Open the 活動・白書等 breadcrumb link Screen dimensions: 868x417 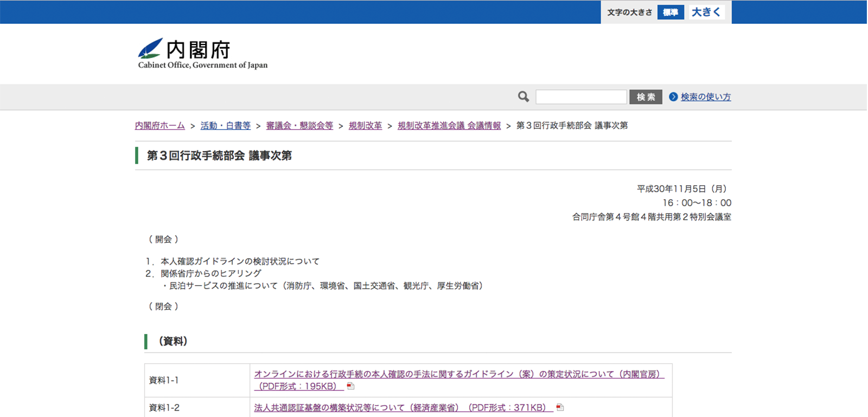point(226,125)
